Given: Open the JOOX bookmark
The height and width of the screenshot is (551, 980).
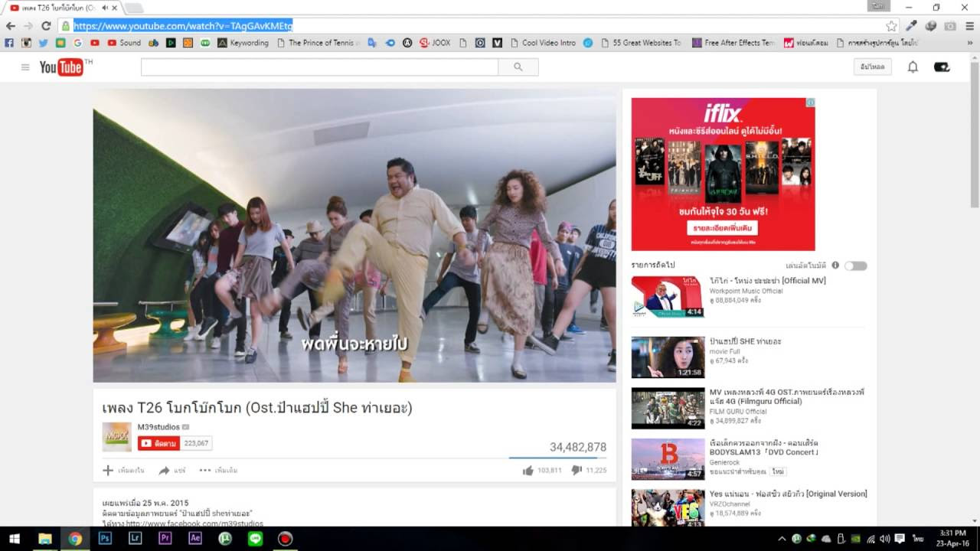Looking at the screenshot, I should click(435, 43).
